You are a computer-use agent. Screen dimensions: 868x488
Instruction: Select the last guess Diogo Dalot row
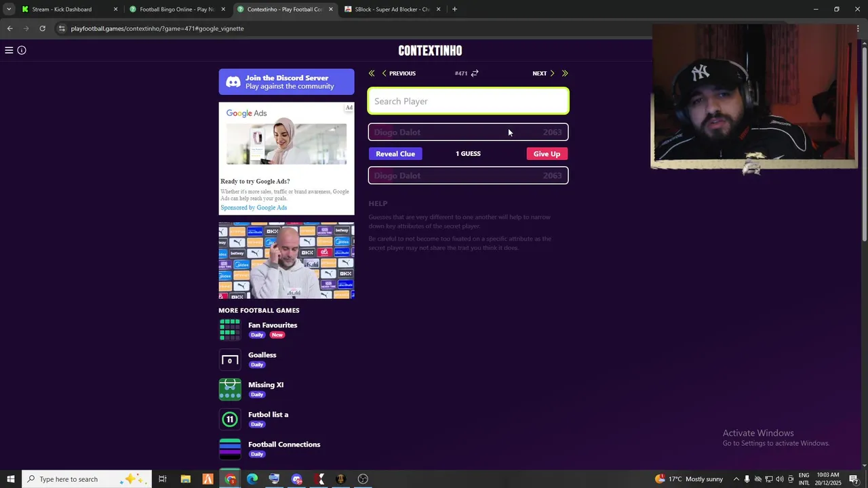(x=469, y=132)
